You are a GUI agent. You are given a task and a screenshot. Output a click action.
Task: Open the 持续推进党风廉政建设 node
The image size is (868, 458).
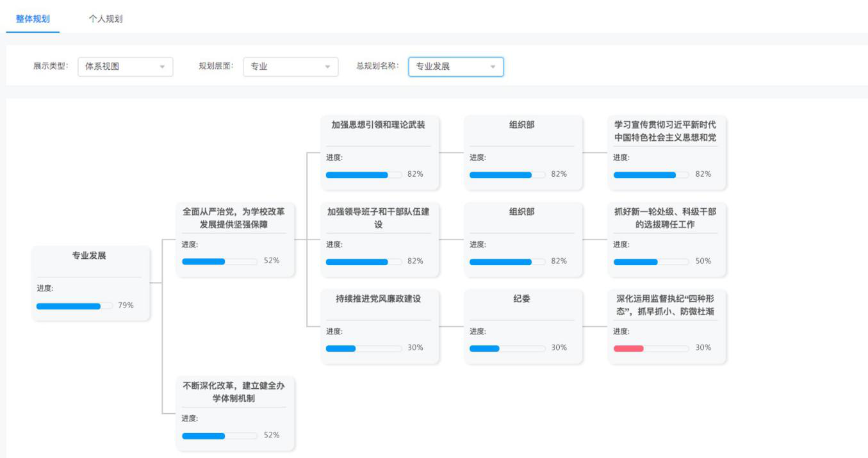click(379, 326)
